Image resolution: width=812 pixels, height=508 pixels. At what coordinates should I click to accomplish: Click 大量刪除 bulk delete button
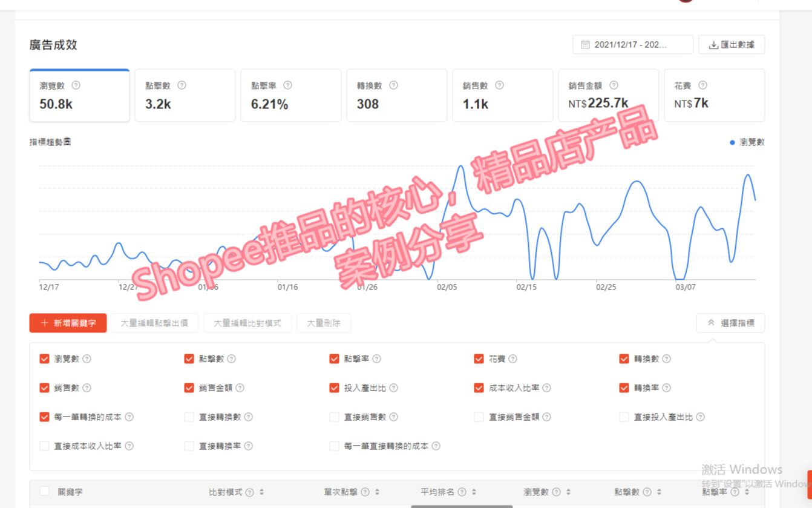[324, 323]
